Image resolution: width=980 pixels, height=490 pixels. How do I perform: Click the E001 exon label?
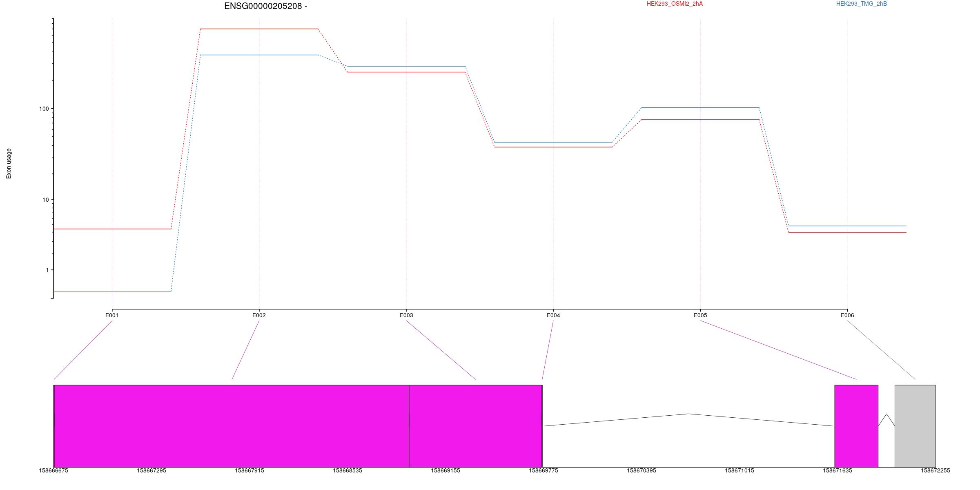click(112, 315)
